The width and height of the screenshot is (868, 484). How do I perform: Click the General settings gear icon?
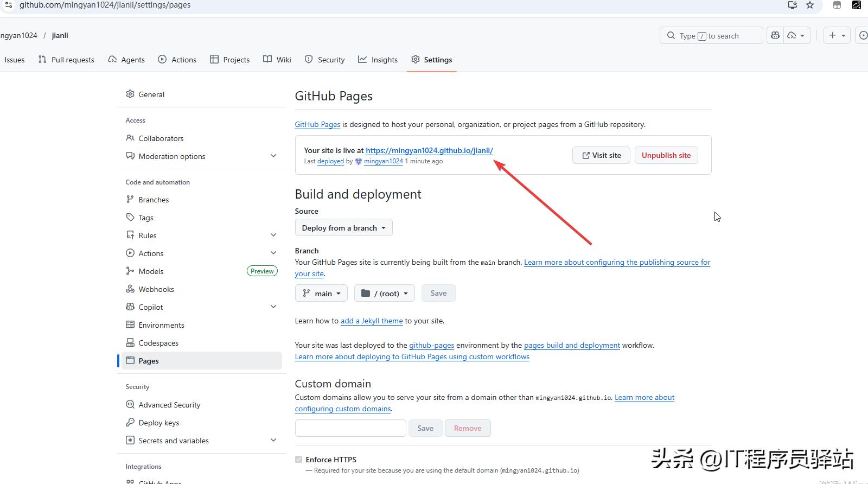[130, 94]
